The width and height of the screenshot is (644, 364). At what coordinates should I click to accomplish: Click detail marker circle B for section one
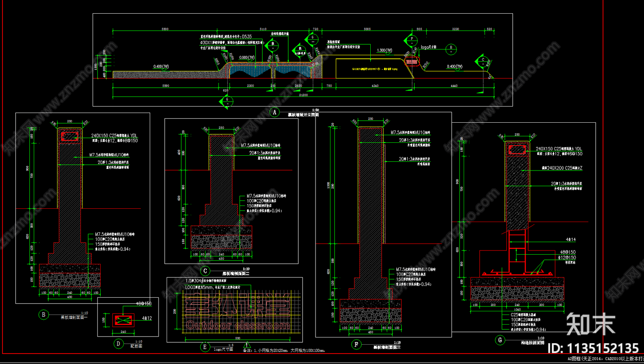pyautogui.click(x=43, y=315)
